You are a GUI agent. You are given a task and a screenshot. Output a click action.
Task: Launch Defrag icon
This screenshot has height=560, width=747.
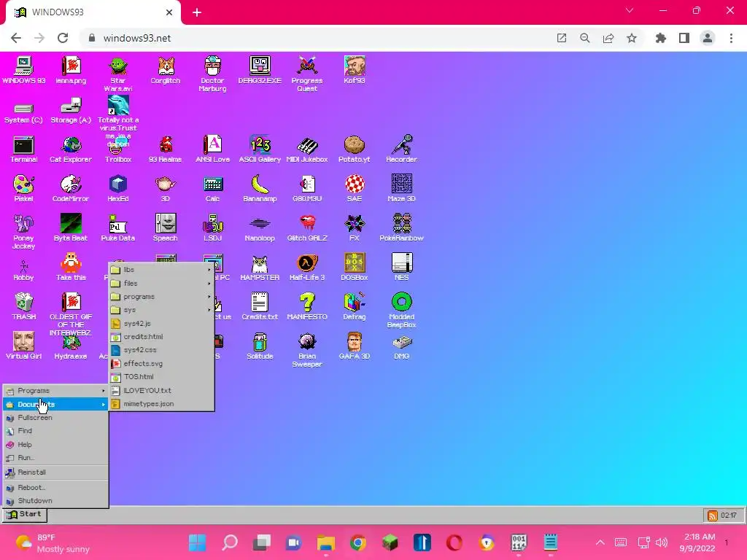354,307
